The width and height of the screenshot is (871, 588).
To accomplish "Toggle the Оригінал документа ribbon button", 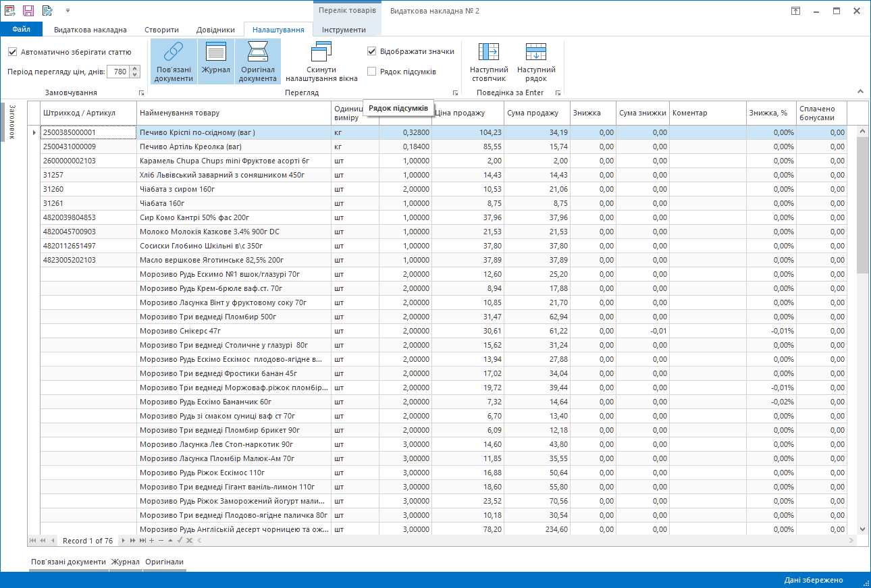I will 258,61.
